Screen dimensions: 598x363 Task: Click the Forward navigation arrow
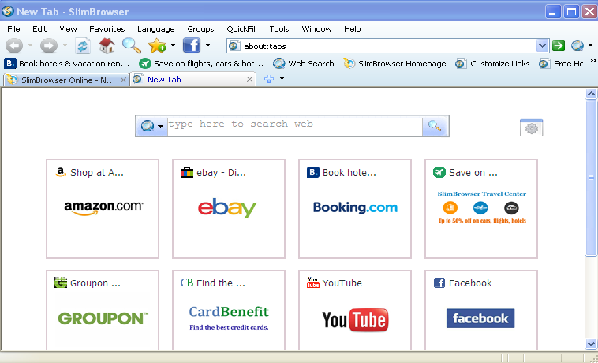click(x=49, y=46)
